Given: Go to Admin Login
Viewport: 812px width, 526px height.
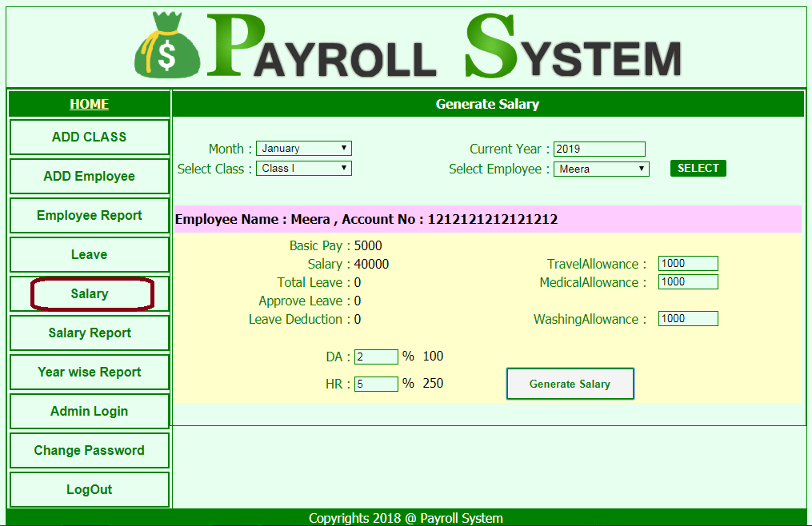Looking at the screenshot, I should point(89,411).
